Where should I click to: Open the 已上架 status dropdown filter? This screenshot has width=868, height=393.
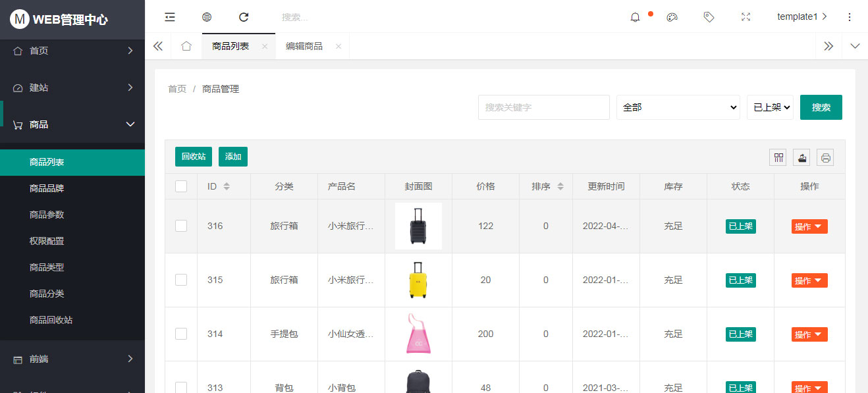pos(770,107)
